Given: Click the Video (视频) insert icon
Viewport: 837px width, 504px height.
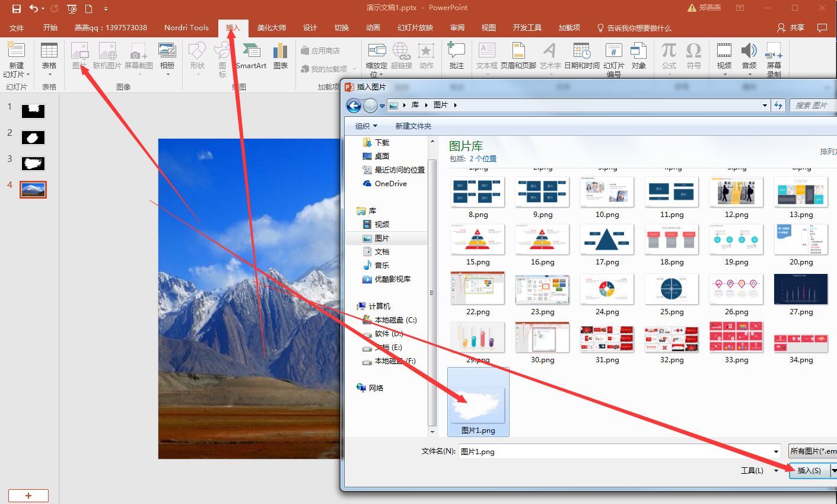Looking at the screenshot, I should [x=724, y=55].
